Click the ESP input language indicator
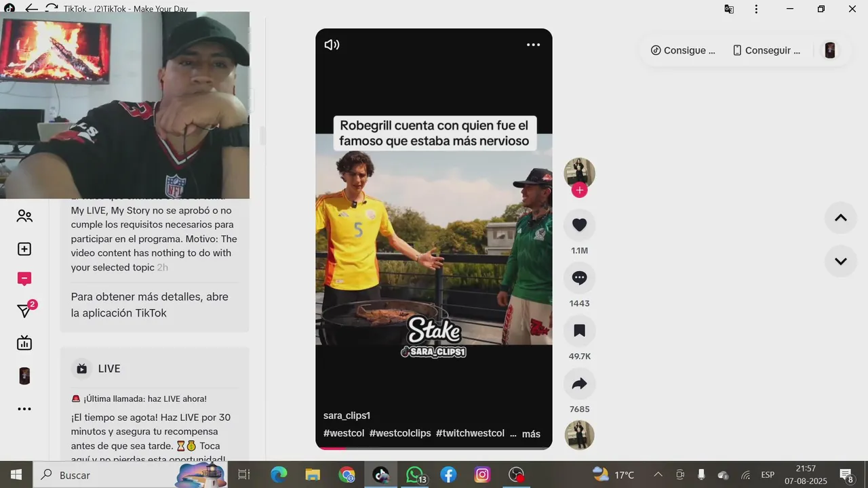 point(768,475)
